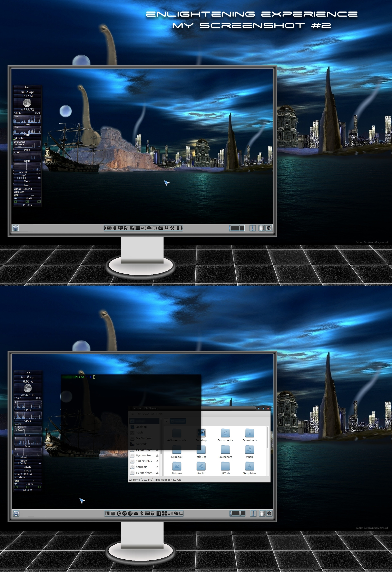Click mail envelope icon in upper monitor shelf
Image resolution: width=392 pixels, height=573 pixels.
click(109, 228)
